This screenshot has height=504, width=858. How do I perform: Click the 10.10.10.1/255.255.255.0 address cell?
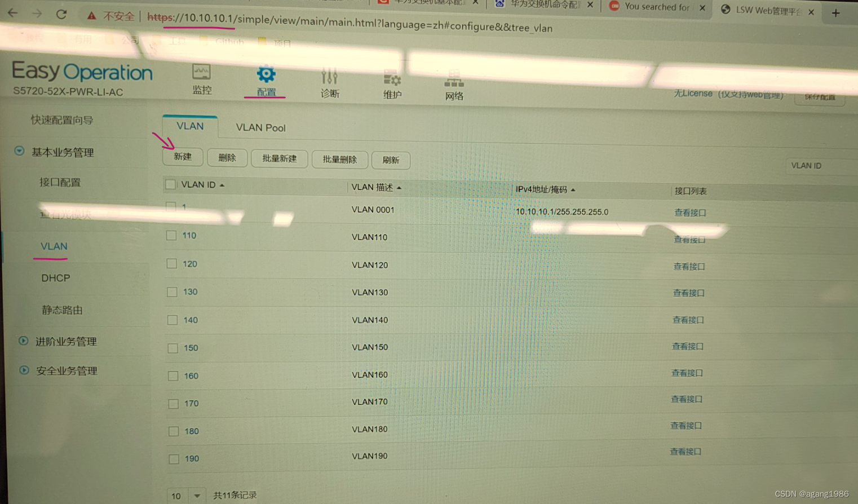point(561,212)
